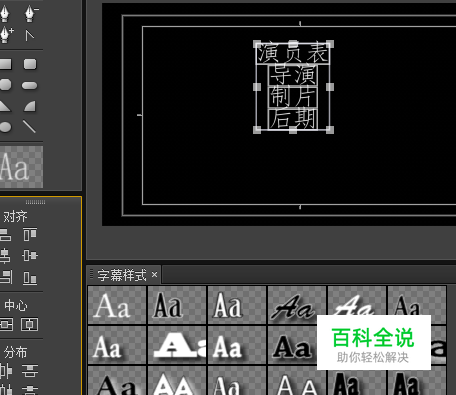Select the Delete Anchor Point pen tool

pyautogui.click(x=31, y=14)
